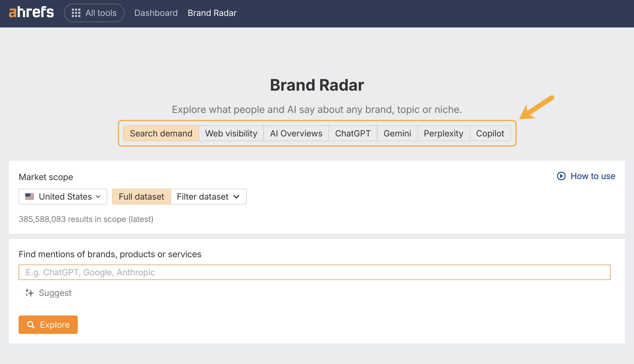Image resolution: width=634 pixels, height=364 pixels.
Task: Select the Gemini tab
Action: pos(397,133)
